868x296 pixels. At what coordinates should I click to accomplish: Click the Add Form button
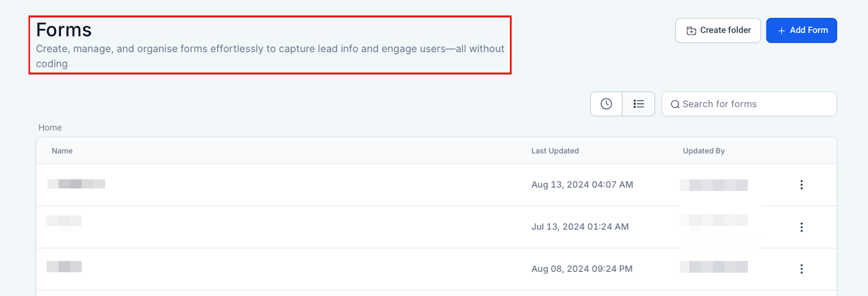click(x=801, y=30)
